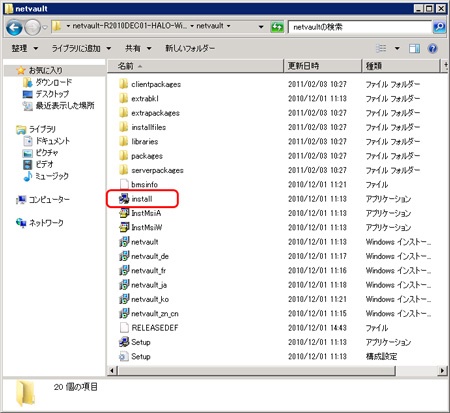Open the recent pages dropdown arrow
This screenshot has height=413, width=450.
click(x=45, y=28)
